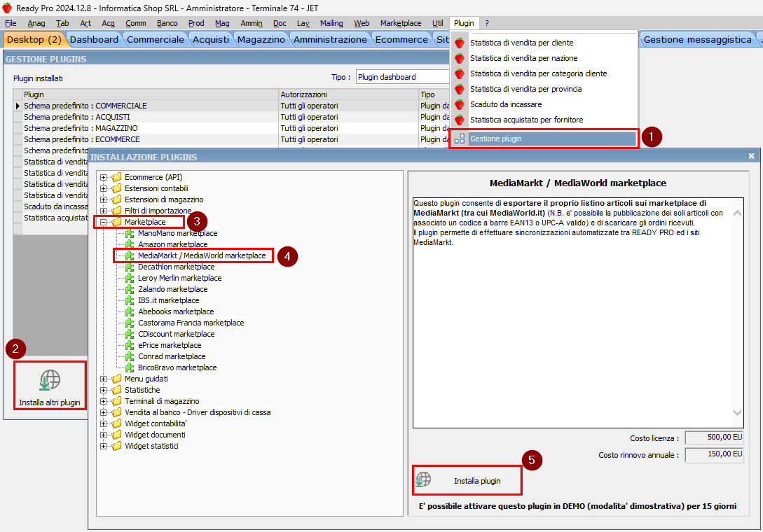Click the globe download icon above Installa altri plugin
763x532 pixels.
tap(50, 380)
